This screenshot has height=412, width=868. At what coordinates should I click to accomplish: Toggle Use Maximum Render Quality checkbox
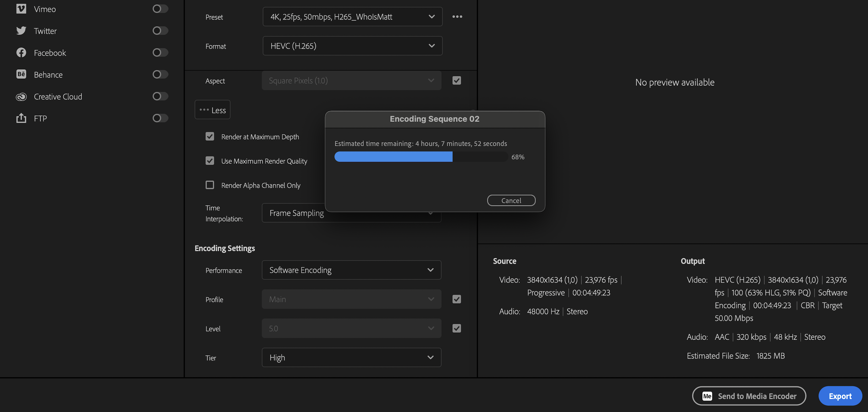pyautogui.click(x=210, y=161)
